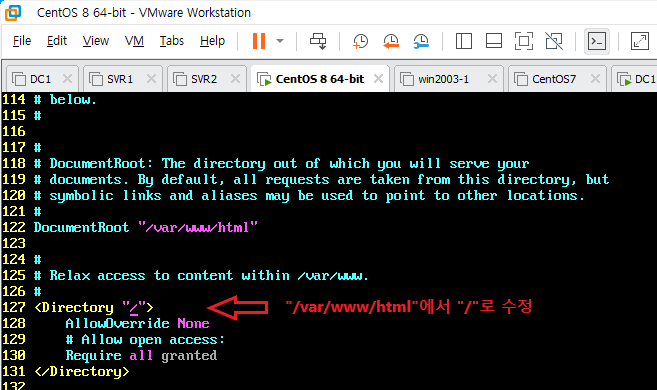Close the CentOS 8 64-bit tab

(378, 78)
